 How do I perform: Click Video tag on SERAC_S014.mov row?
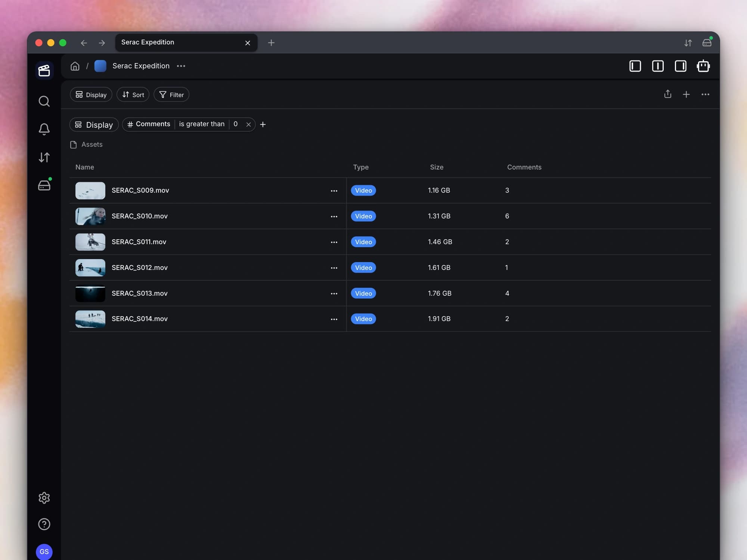pos(363,319)
